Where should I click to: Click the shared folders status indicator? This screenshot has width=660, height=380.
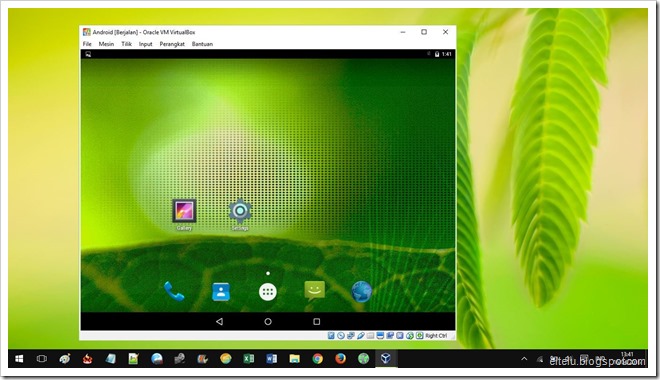click(370, 335)
